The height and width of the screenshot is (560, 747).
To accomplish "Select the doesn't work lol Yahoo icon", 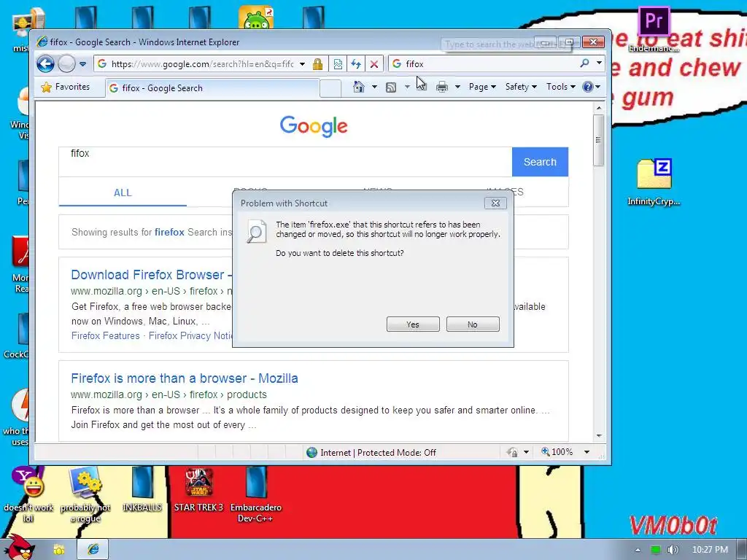I will [x=28, y=495].
